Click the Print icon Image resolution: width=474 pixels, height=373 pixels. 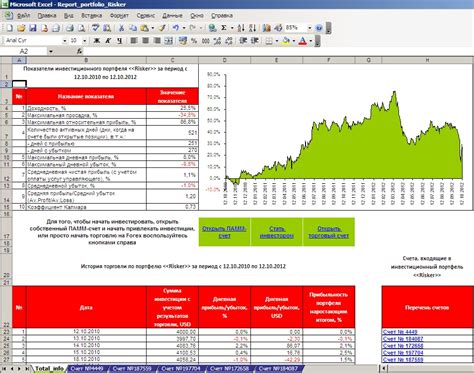click(70, 28)
